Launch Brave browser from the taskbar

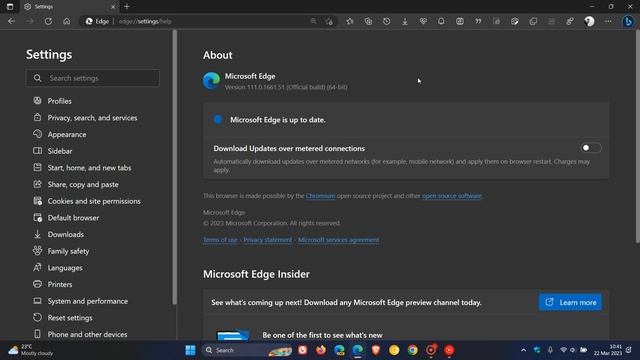pyautogui.click(x=376, y=350)
